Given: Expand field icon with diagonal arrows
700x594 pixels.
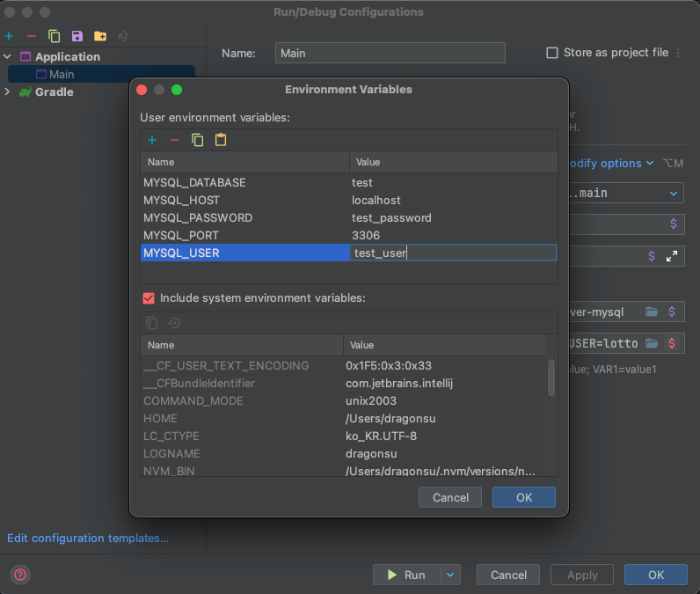Looking at the screenshot, I should pyautogui.click(x=672, y=256).
